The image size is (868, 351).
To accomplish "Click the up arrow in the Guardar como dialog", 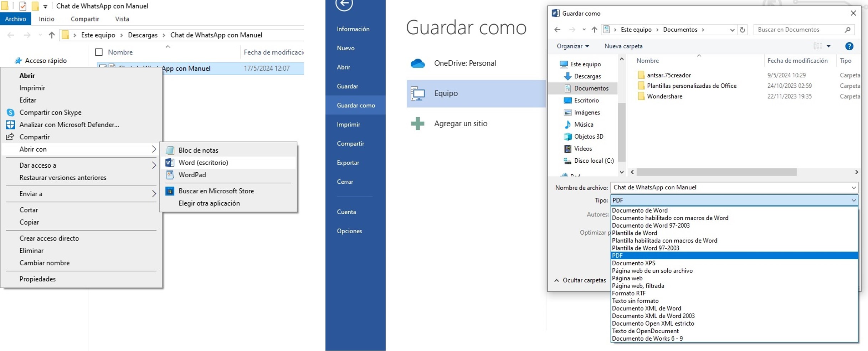I will click(594, 30).
